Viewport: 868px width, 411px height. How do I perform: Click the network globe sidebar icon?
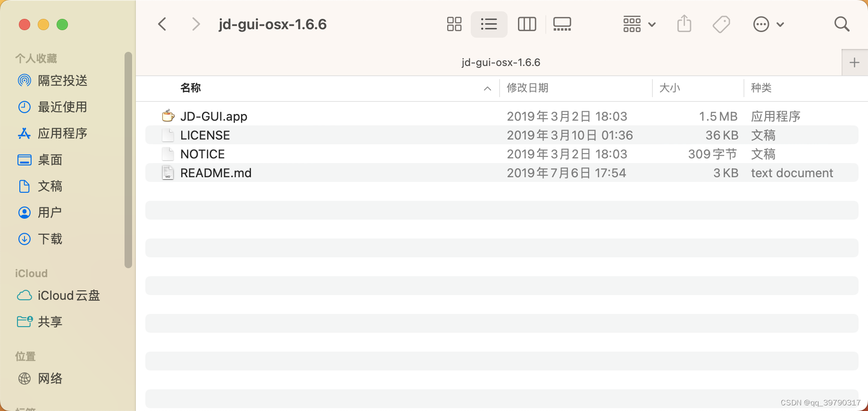click(x=25, y=378)
